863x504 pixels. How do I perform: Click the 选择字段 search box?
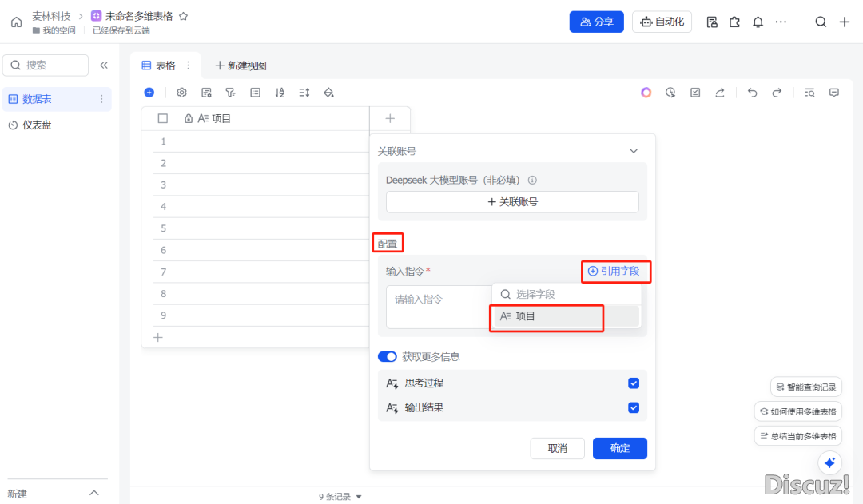tap(567, 295)
